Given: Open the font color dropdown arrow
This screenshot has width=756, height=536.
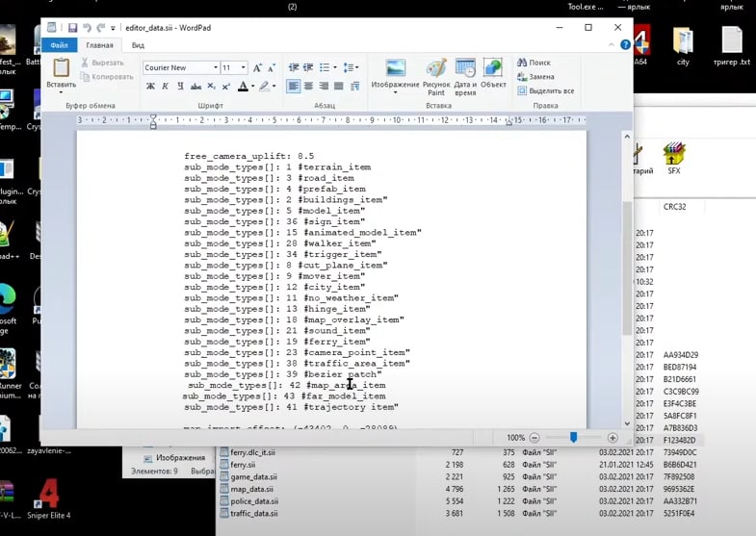Looking at the screenshot, I should point(253,87).
